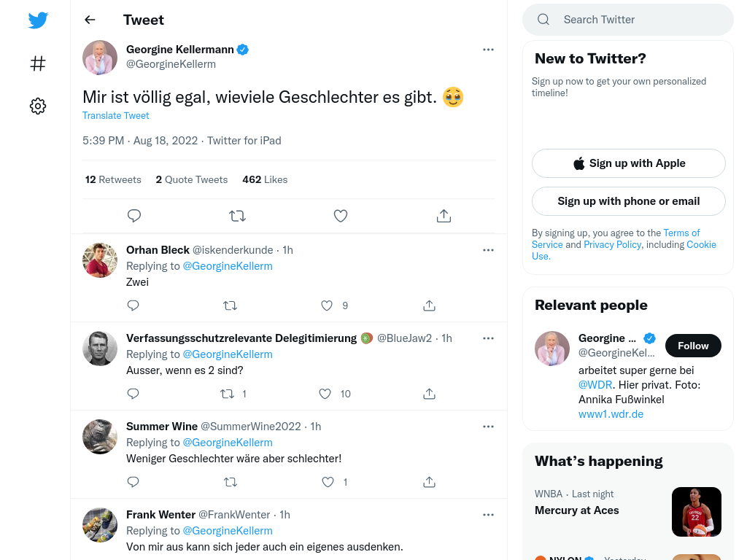The image size is (747, 560).
Task: Click Translate Tweet link
Action: tap(116, 116)
